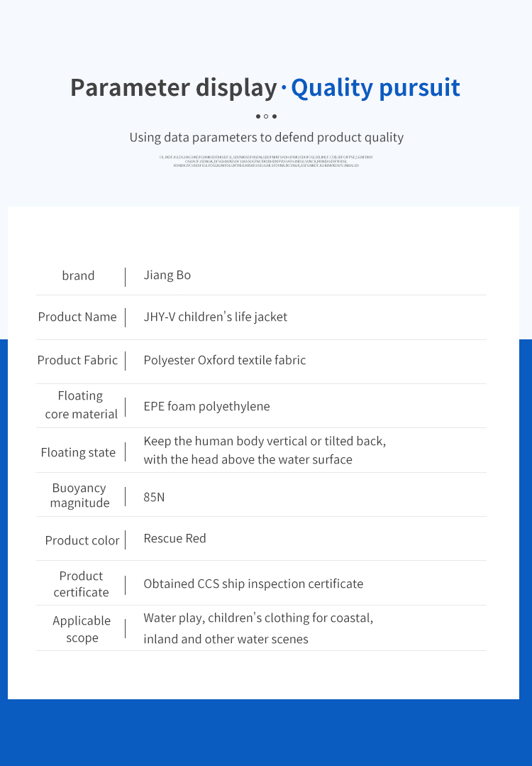This screenshot has width=532, height=766.
Task: Click the blue 'Quality pursuit' heading
Action: click(375, 88)
